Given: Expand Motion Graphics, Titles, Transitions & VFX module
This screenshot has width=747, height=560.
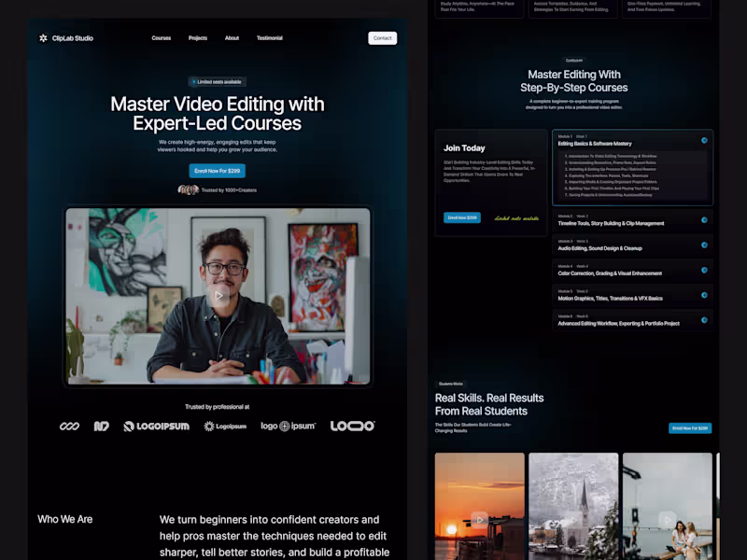Looking at the screenshot, I should pos(704,295).
